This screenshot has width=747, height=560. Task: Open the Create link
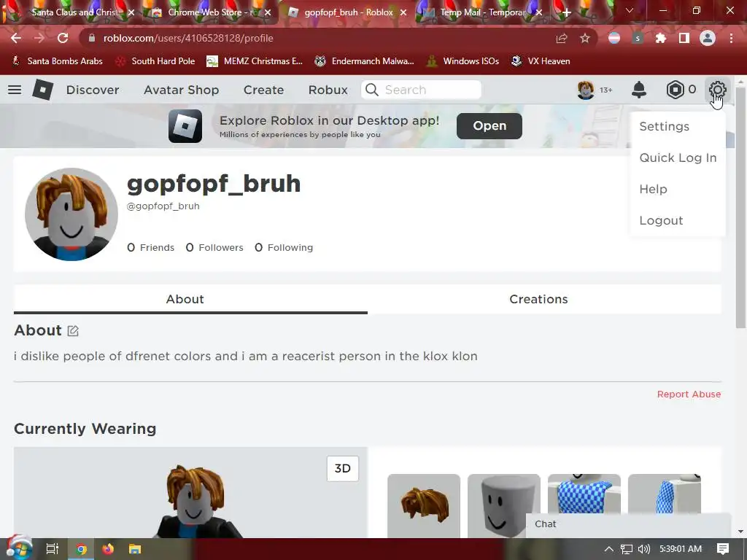point(263,90)
